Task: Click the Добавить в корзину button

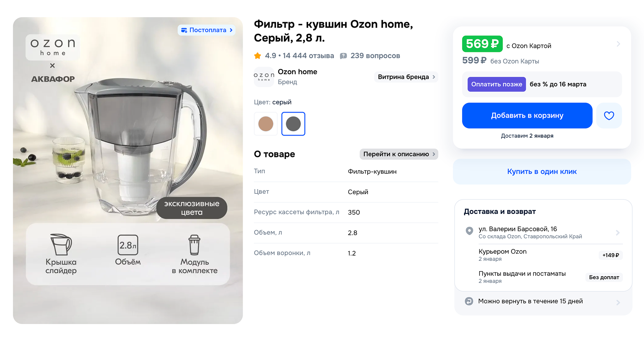Action: 527,115
